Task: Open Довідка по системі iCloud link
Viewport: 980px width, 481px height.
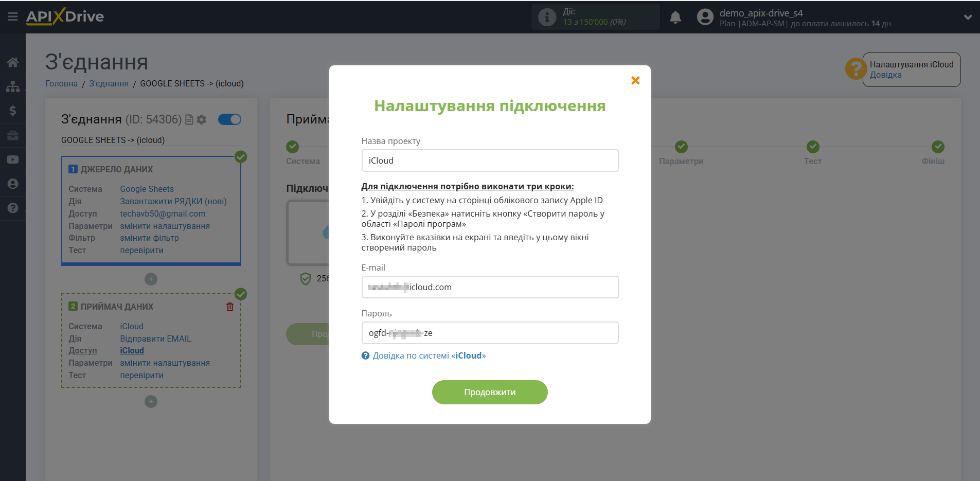Action: pos(429,355)
